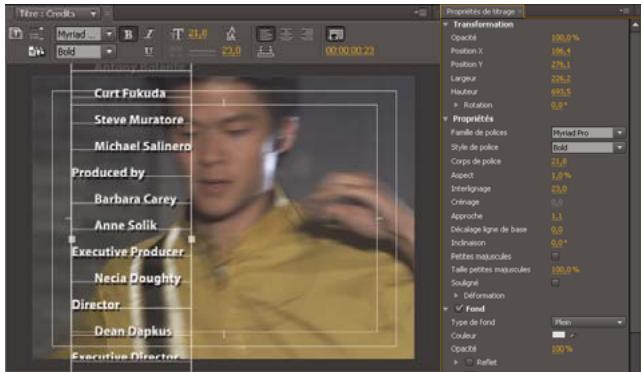642x373 pixels.
Task: Open the Type de fond Plein dropdown
Action: [x=588, y=323]
